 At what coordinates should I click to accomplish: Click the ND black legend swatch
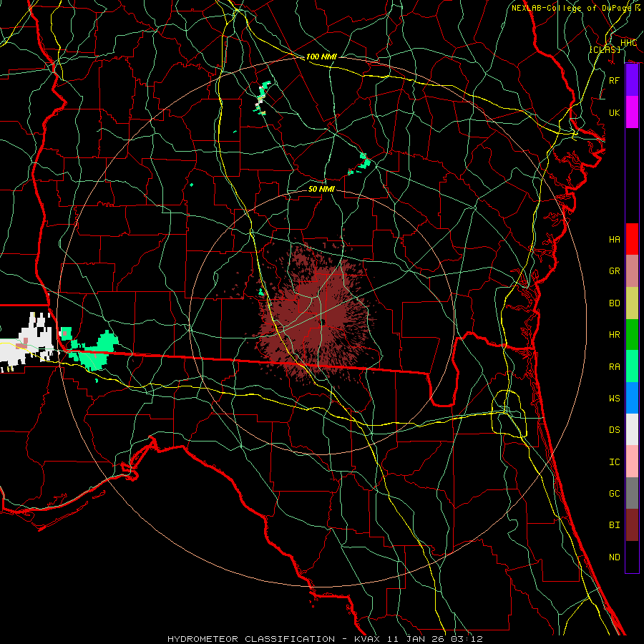pyautogui.click(x=632, y=557)
